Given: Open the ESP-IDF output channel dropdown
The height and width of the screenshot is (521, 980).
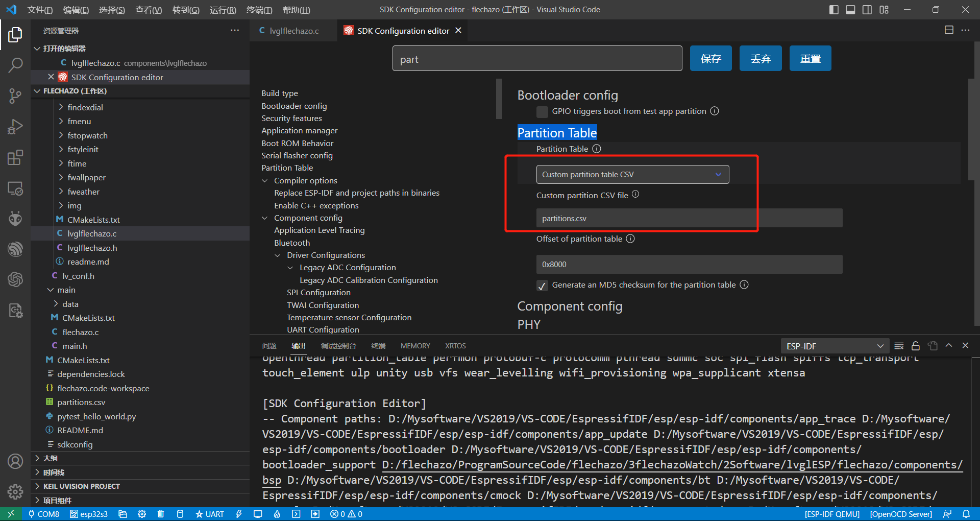Looking at the screenshot, I should pos(835,346).
